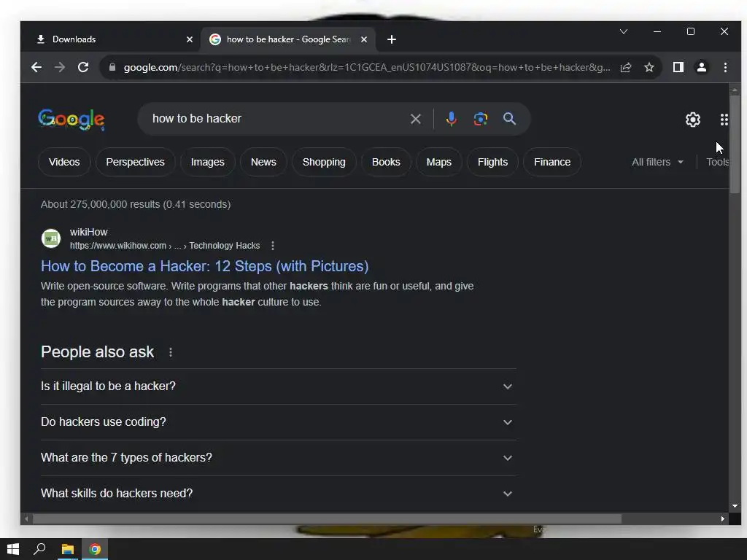Open Windows taskbar search
Viewport: 747px width, 560px height.
point(39,550)
